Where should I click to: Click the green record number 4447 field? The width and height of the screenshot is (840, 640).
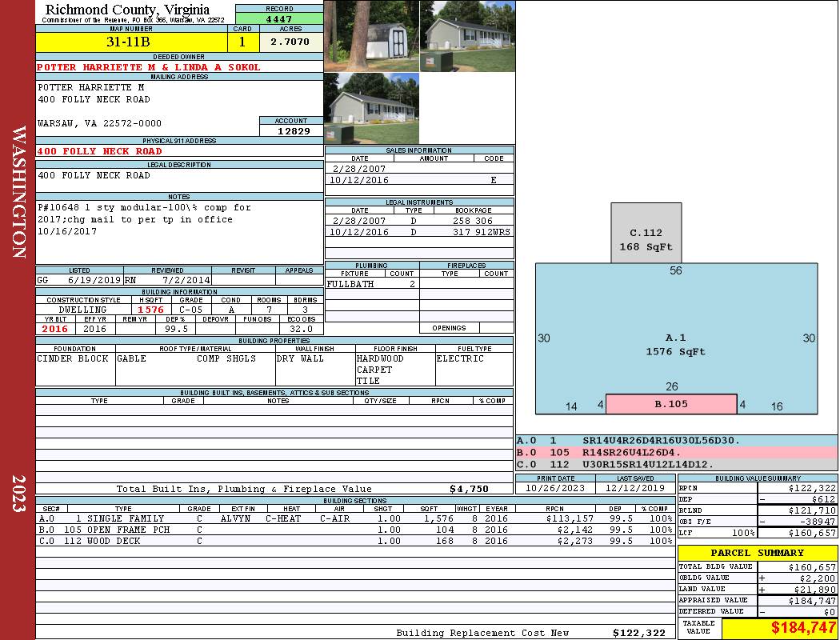(x=279, y=18)
